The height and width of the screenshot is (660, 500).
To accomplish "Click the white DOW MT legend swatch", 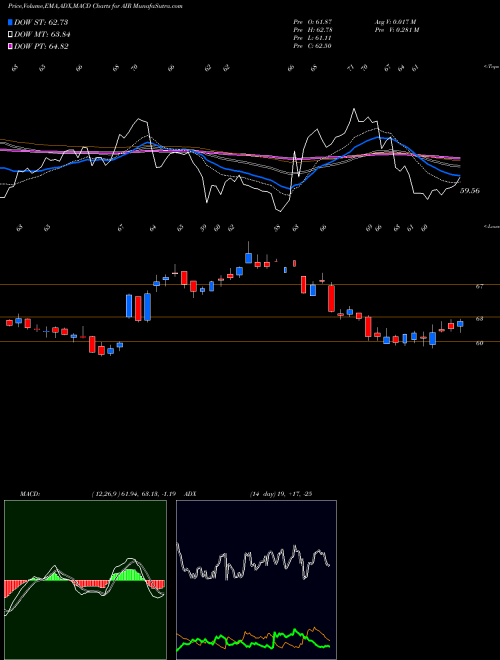I will [x=10, y=35].
